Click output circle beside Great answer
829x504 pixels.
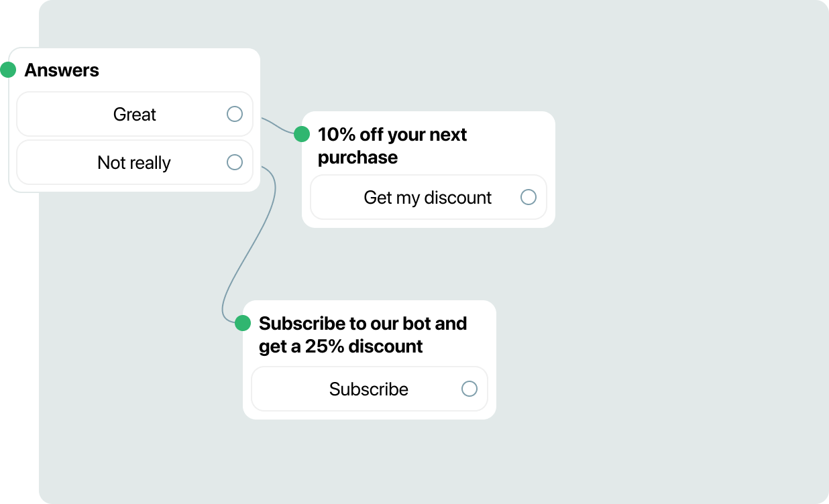point(235,114)
